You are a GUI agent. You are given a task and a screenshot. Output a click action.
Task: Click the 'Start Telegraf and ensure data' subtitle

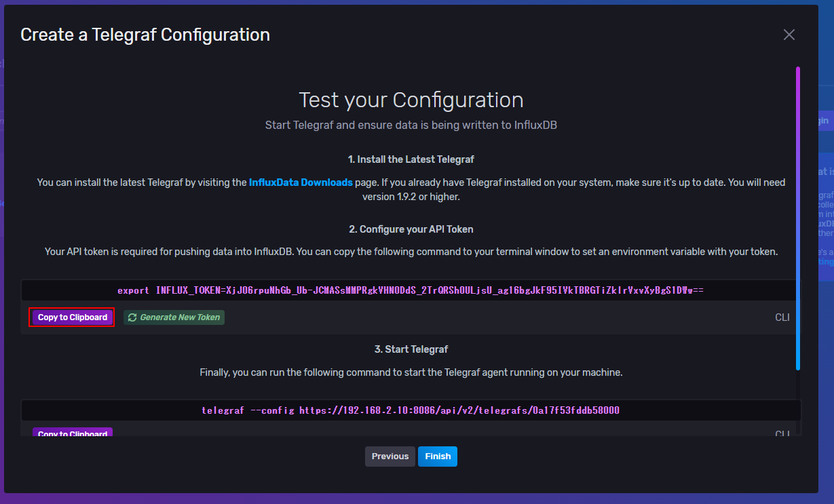(x=411, y=125)
